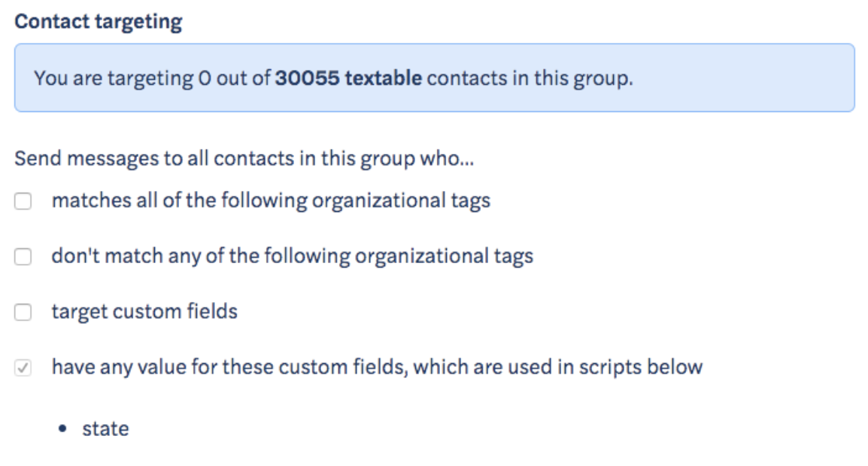This screenshot has height=466, width=868.
Task: Select the state custom field list item
Action: coord(105,428)
